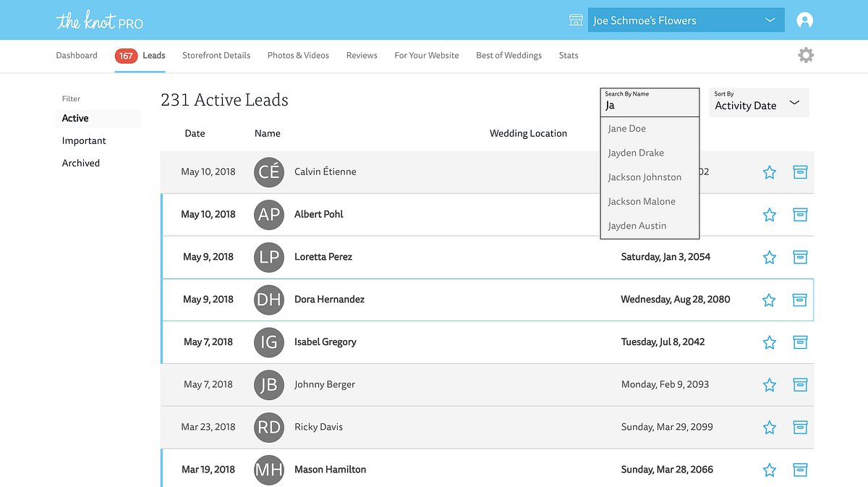
Task: Expand the Sort By Activity Date dropdown
Action: point(759,103)
